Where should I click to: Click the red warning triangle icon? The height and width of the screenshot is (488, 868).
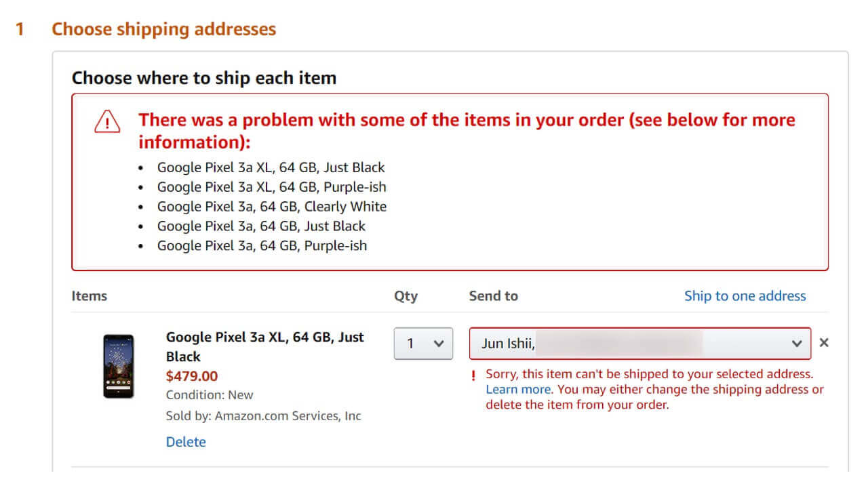click(107, 123)
